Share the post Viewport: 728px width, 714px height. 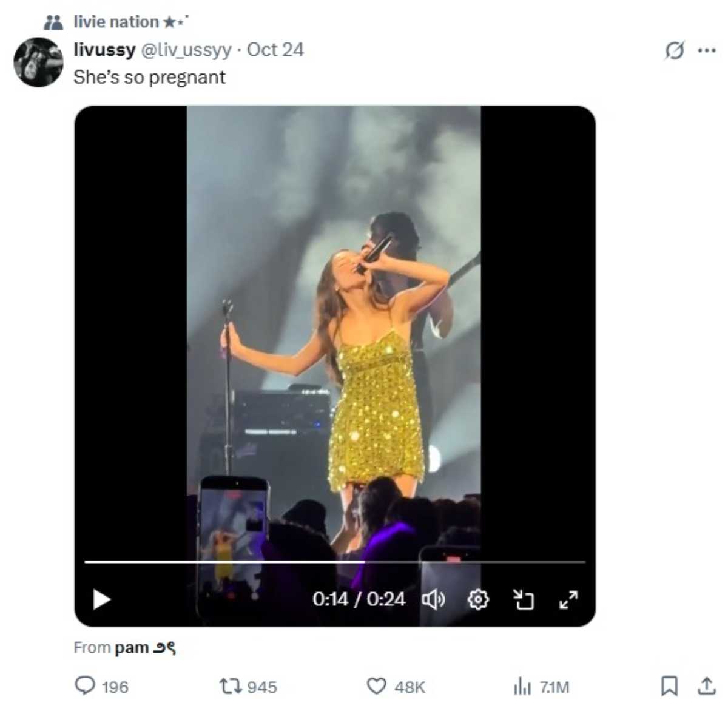706,686
